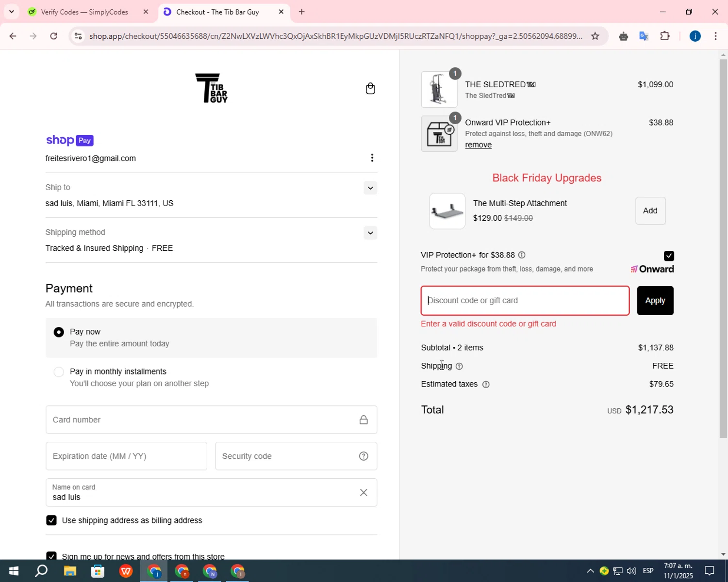Remove Onward VIP Protection+ from the order
Image resolution: width=728 pixels, height=582 pixels.
(x=478, y=145)
